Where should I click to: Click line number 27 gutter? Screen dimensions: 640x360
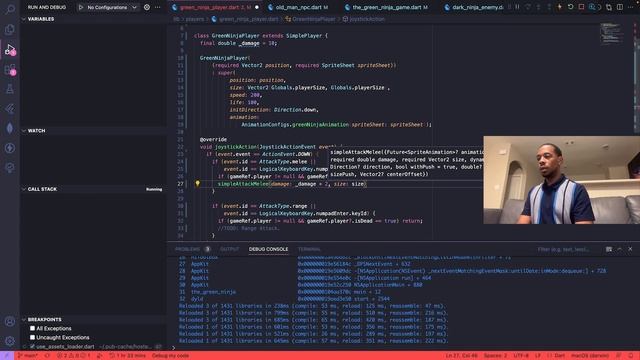(x=180, y=184)
